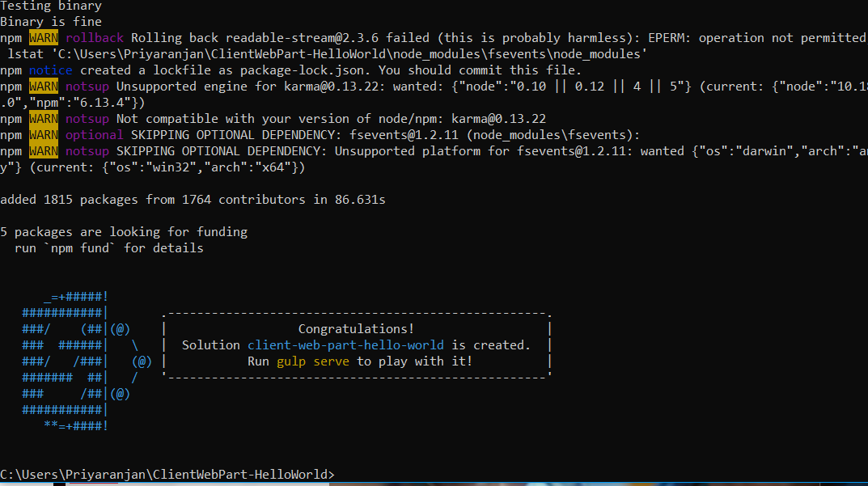
Task: Click the 'Testing binary' line
Action: tap(51, 6)
